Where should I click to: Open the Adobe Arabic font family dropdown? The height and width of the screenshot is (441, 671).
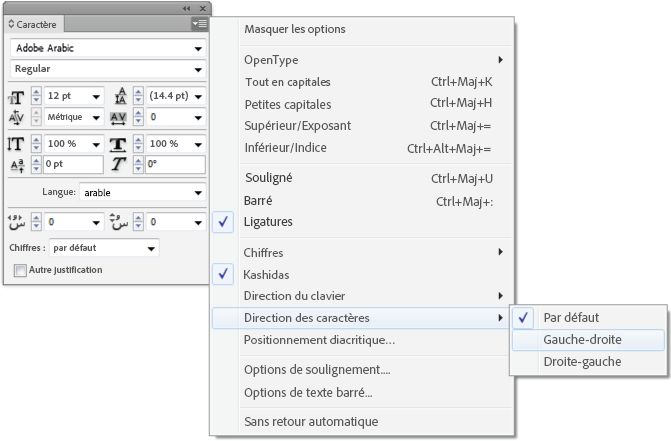point(198,48)
